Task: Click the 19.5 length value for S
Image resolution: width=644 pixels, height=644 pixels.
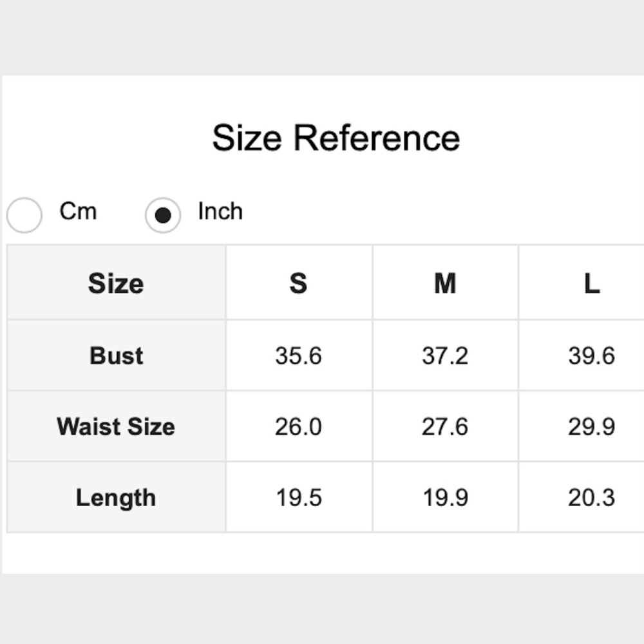Action: click(x=298, y=498)
